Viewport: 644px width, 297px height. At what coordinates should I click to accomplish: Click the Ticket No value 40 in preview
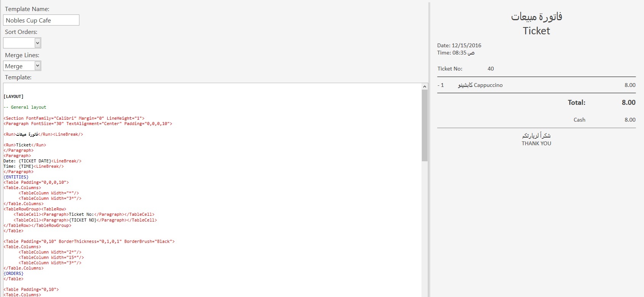[x=491, y=69]
